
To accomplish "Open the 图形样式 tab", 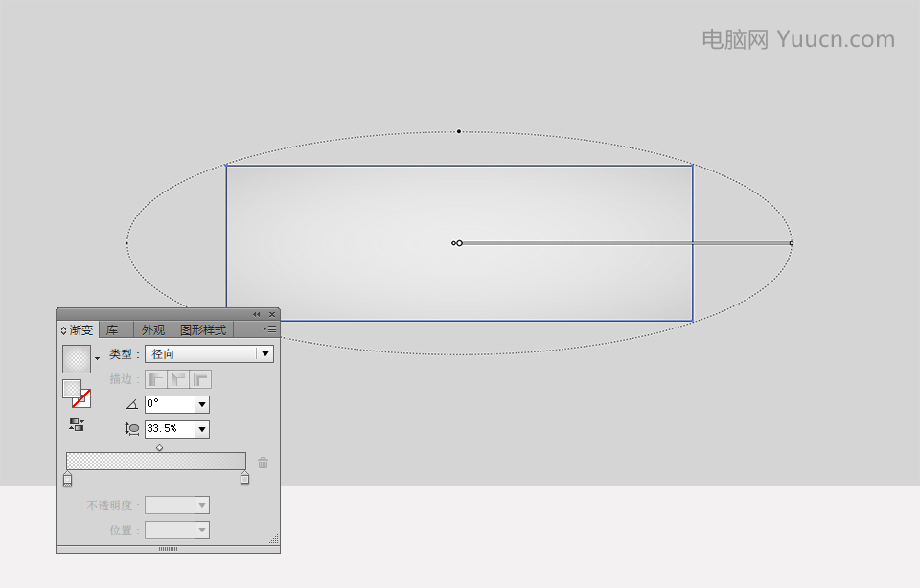I will coord(203,330).
